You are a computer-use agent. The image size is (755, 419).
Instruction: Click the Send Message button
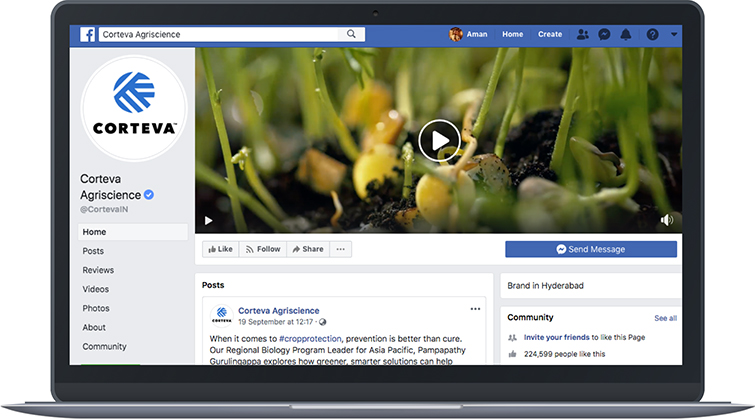tap(591, 249)
